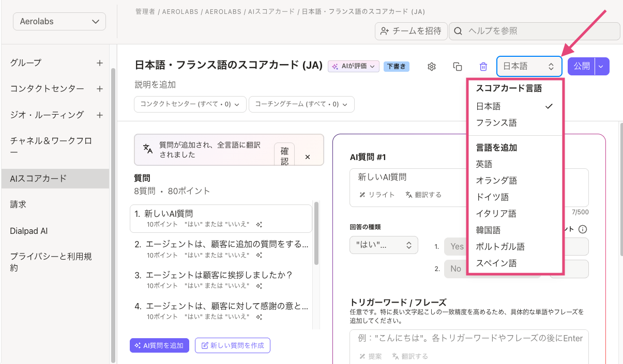Click 翻訳する under the AI question text
The width and height of the screenshot is (623, 364).
coord(423,195)
